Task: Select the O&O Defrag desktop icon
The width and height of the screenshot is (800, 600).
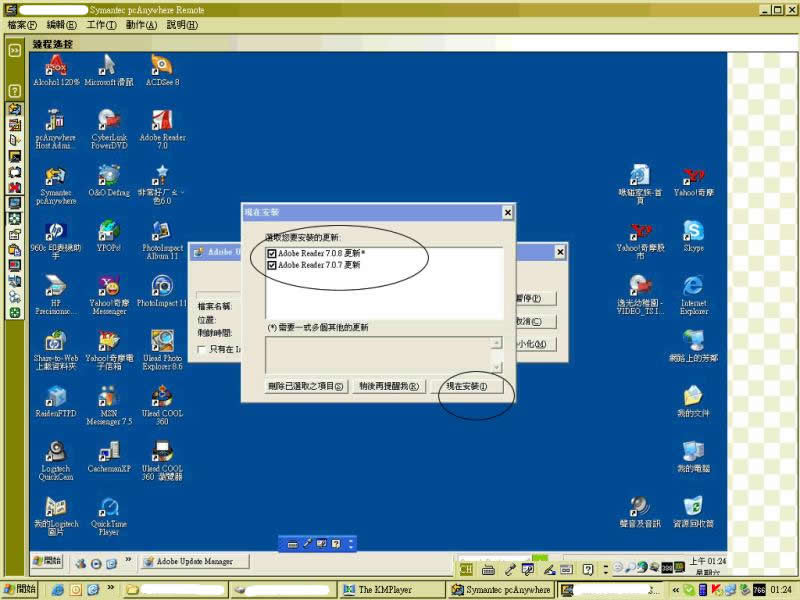Action: pyautogui.click(x=109, y=182)
